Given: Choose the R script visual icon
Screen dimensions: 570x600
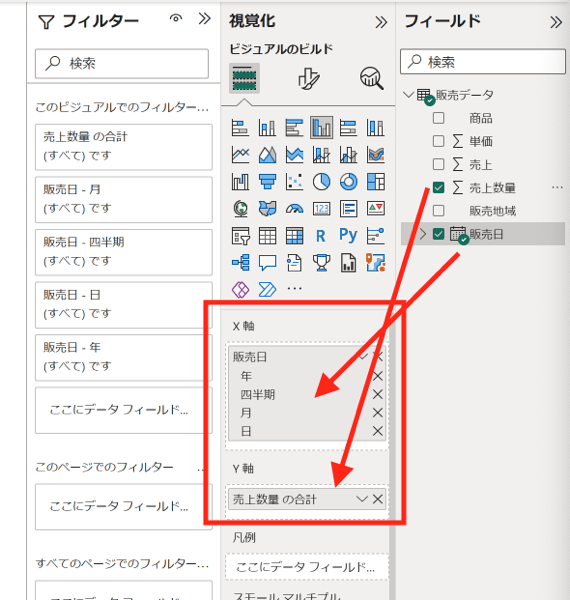Looking at the screenshot, I should [321, 236].
